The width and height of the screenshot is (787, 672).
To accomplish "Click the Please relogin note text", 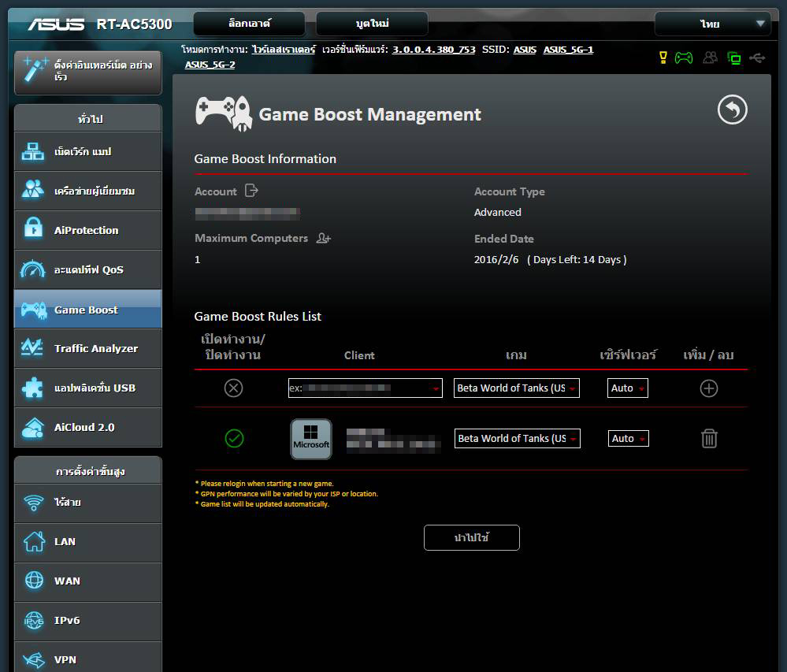I will (264, 483).
